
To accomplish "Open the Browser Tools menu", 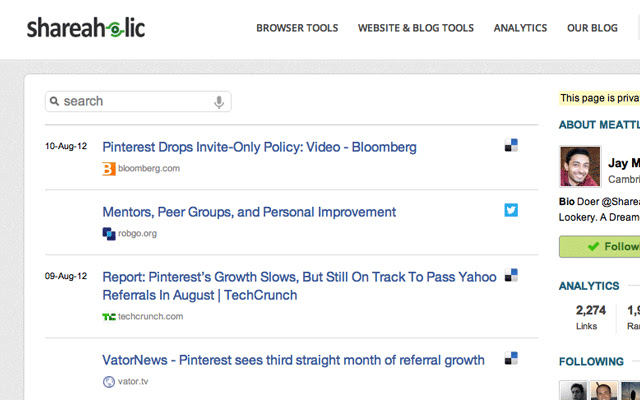I will click(x=296, y=28).
